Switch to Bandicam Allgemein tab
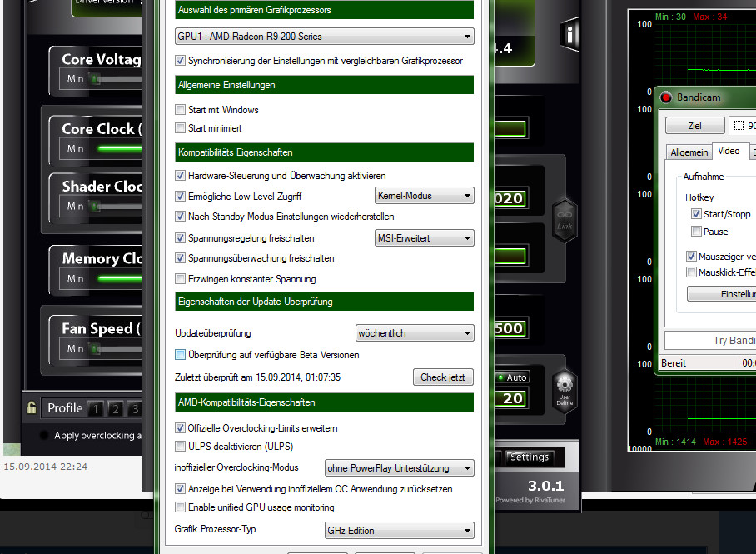This screenshot has width=756, height=554. point(689,152)
